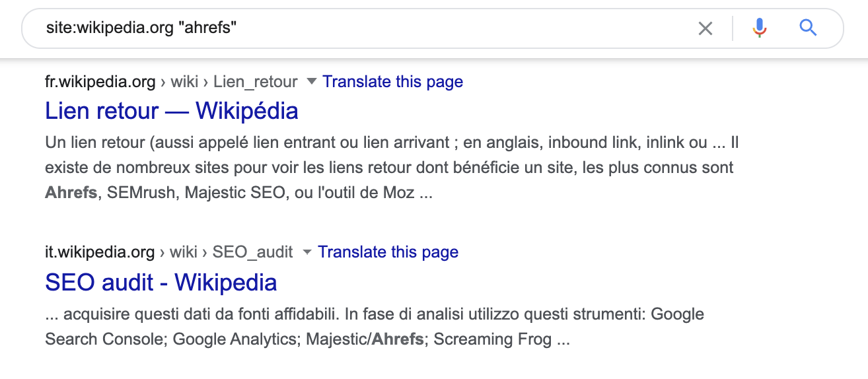Click bold Ahrefs in the French snippet

coord(71,193)
